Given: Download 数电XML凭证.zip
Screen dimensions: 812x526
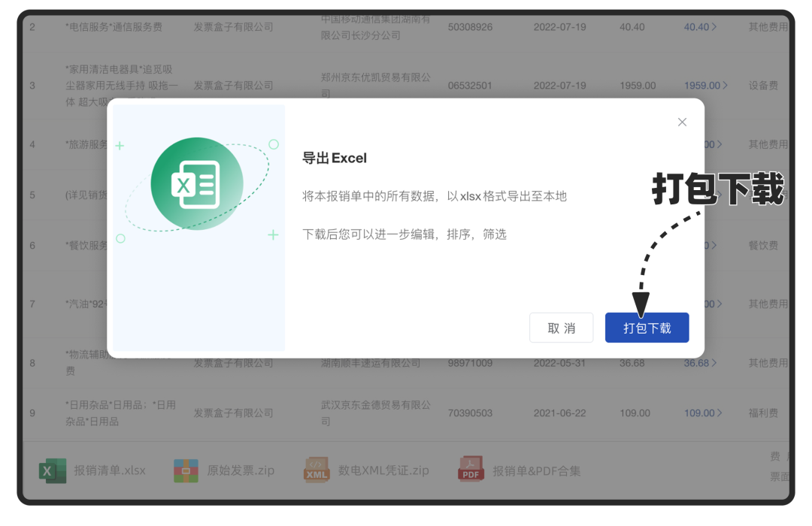Looking at the screenshot, I should click(383, 470).
